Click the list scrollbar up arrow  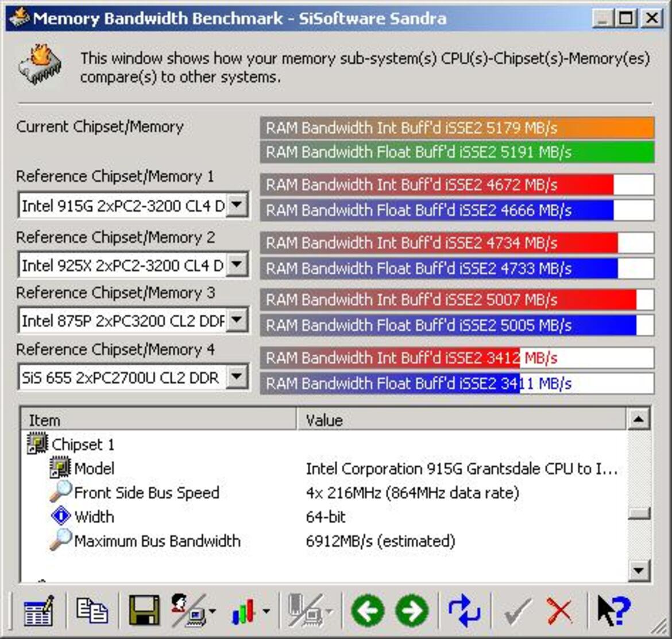click(x=639, y=419)
